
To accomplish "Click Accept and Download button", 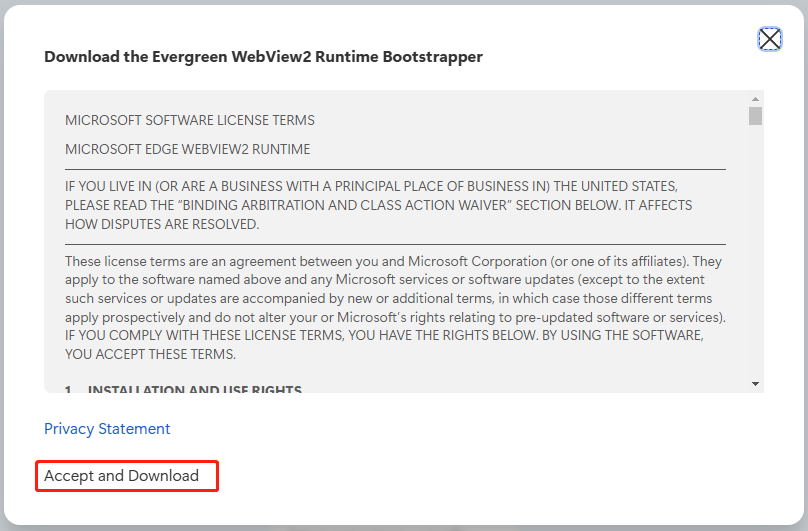I will [122, 476].
